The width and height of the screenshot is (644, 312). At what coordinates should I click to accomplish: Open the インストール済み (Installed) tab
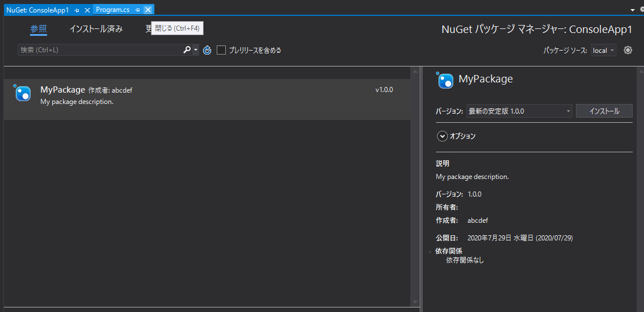click(x=96, y=29)
